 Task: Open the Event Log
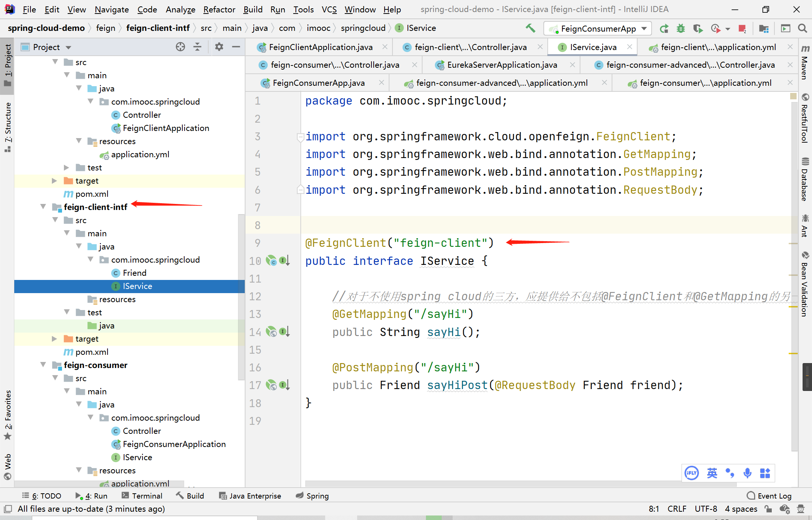coord(769,496)
